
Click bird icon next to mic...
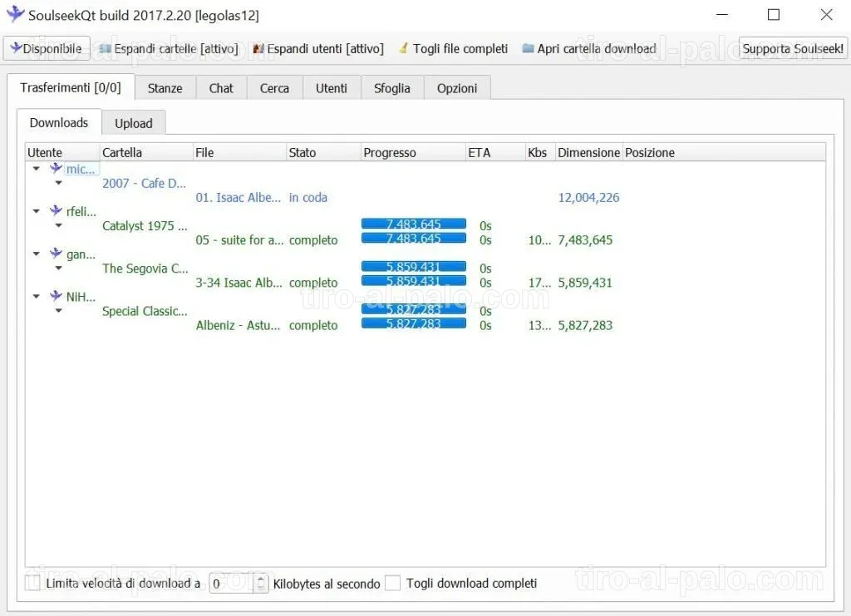pos(56,168)
